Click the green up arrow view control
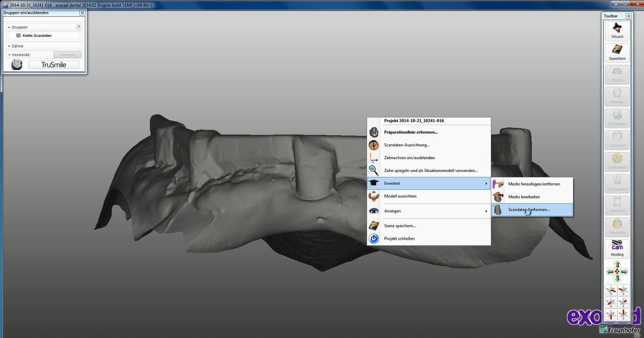 pos(617,265)
